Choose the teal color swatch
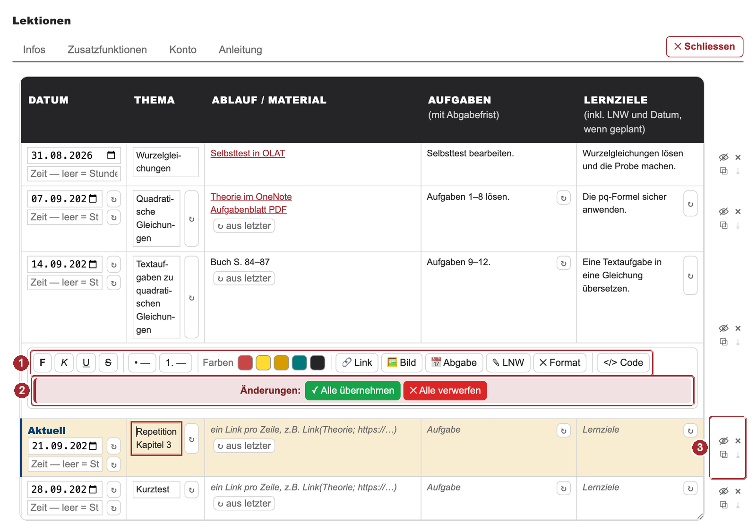This screenshot has width=756, height=532. tap(300, 363)
